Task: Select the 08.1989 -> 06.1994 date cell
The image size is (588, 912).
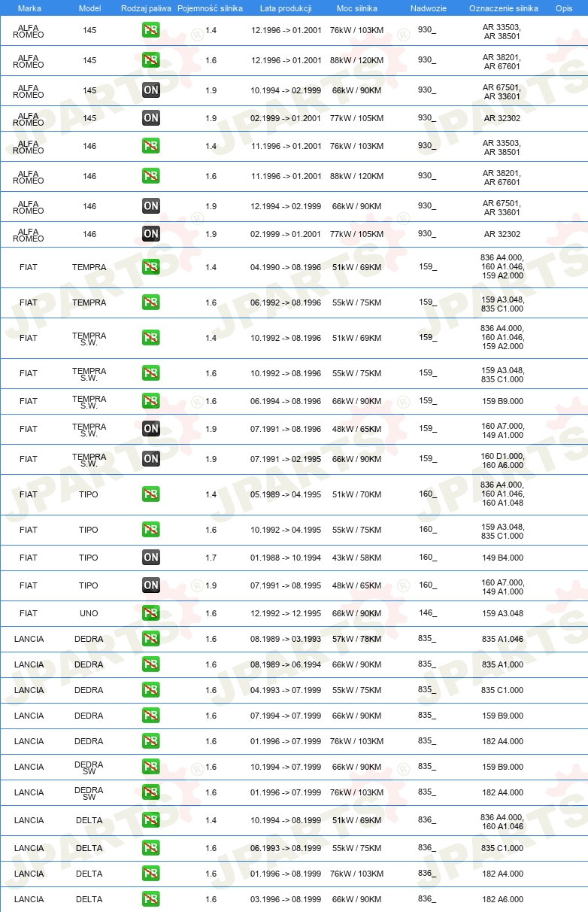Action: [x=286, y=664]
